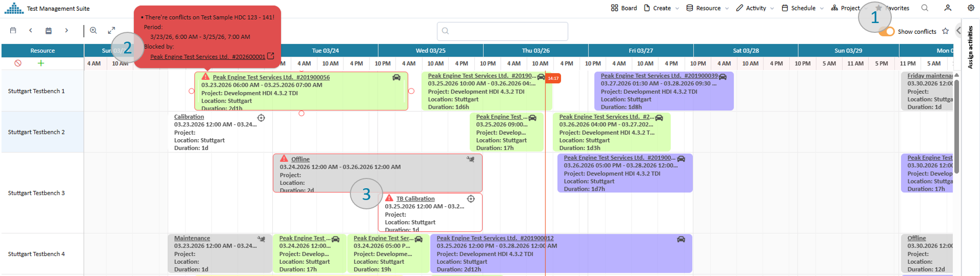The image size is (980, 276).
Task: Click the Resource column header
Action: 43,50
